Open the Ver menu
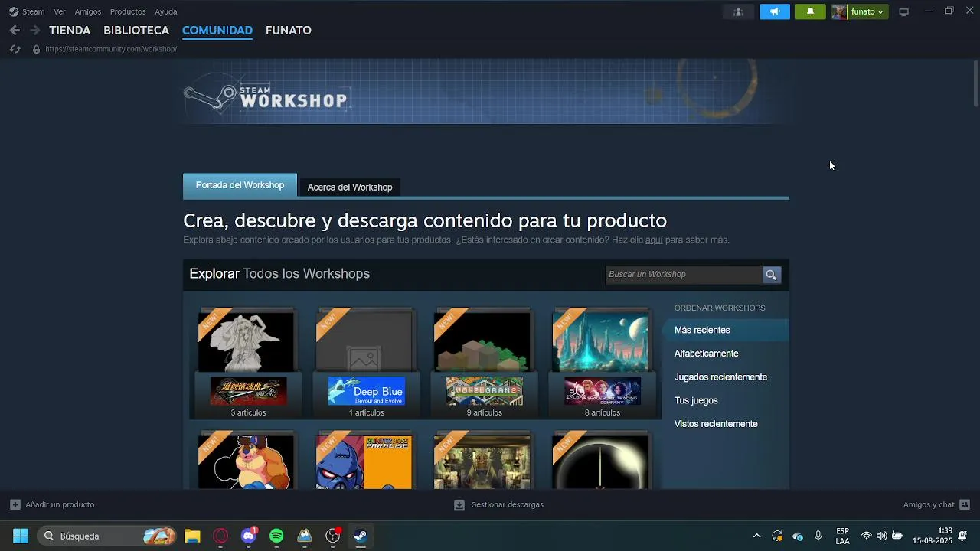 click(60, 11)
